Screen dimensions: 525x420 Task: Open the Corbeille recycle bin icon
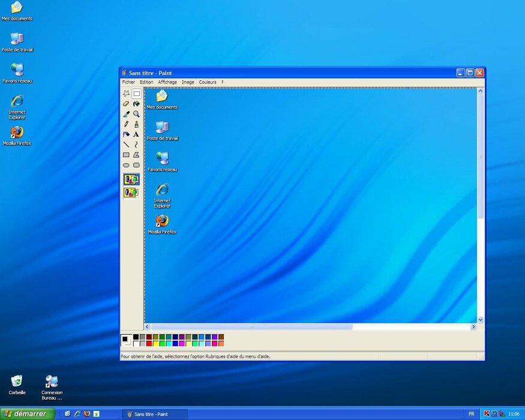(x=17, y=384)
